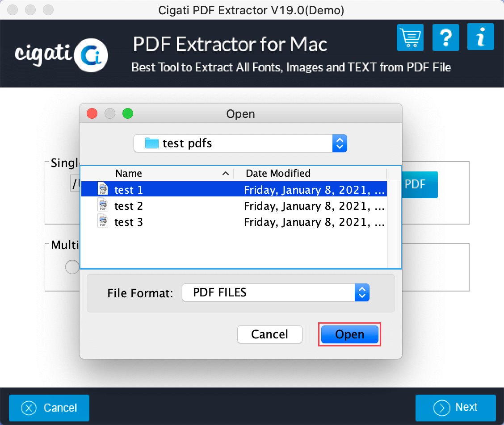Click the date modified of test 2
The image size is (504, 425).
point(315,206)
